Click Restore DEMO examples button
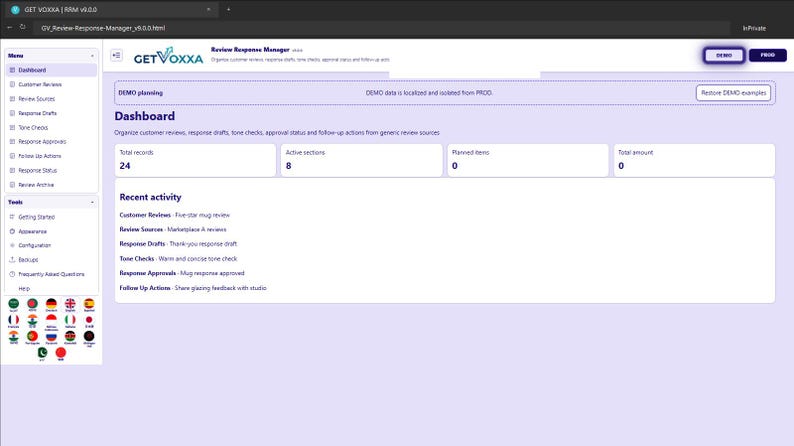Screen dimensions: 794x446 point(733,93)
